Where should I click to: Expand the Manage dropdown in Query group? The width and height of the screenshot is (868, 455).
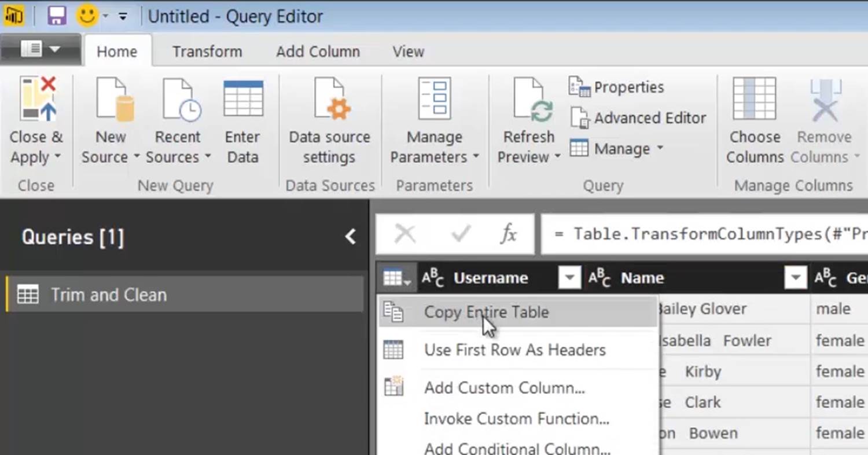[659, 149]
